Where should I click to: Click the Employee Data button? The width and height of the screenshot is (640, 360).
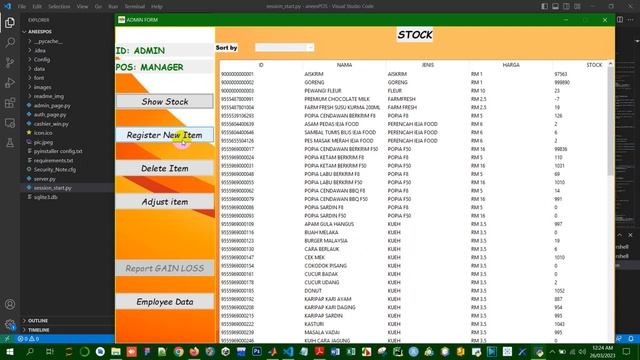(164, 302)
